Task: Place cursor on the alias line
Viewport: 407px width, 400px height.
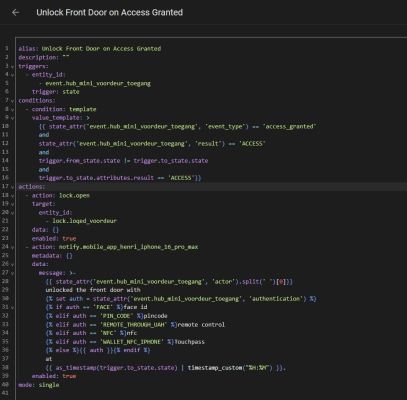Action: [89, 49]
